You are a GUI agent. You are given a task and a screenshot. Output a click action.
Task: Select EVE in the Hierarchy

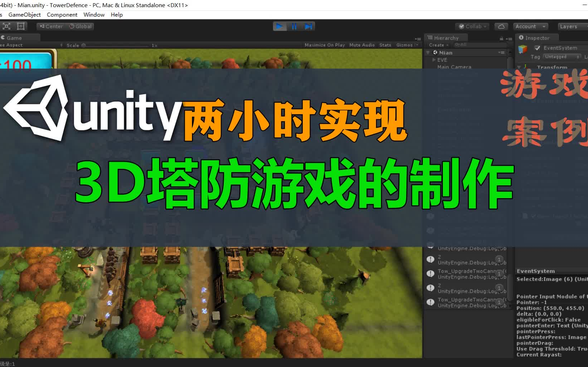(442, 60)
